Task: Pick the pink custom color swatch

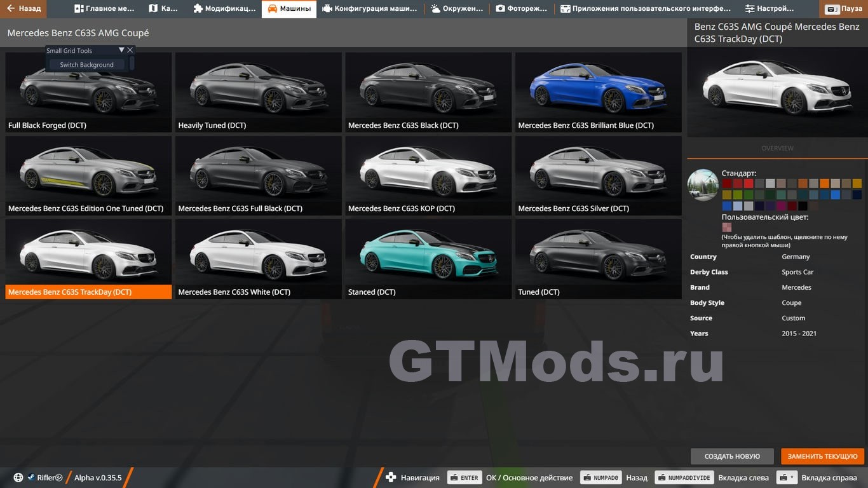Action: click(x=727, y=227)
